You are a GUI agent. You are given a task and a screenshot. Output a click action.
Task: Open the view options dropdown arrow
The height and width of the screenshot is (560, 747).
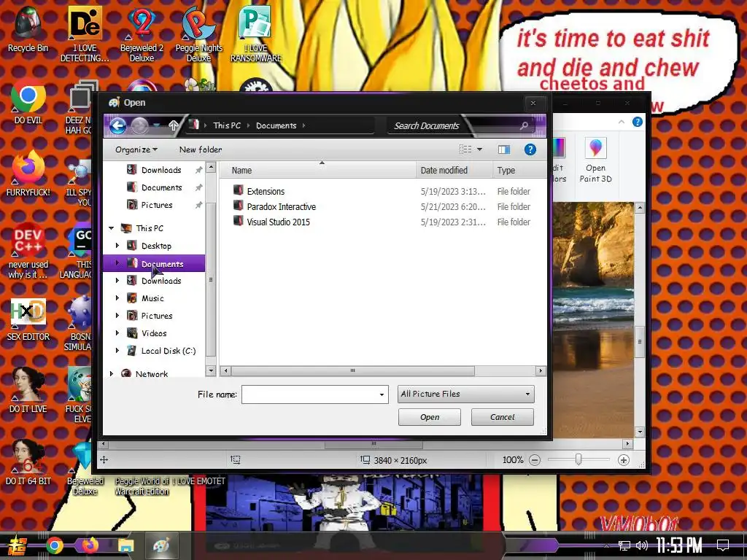pyautogui.click(x=480, y=149)
